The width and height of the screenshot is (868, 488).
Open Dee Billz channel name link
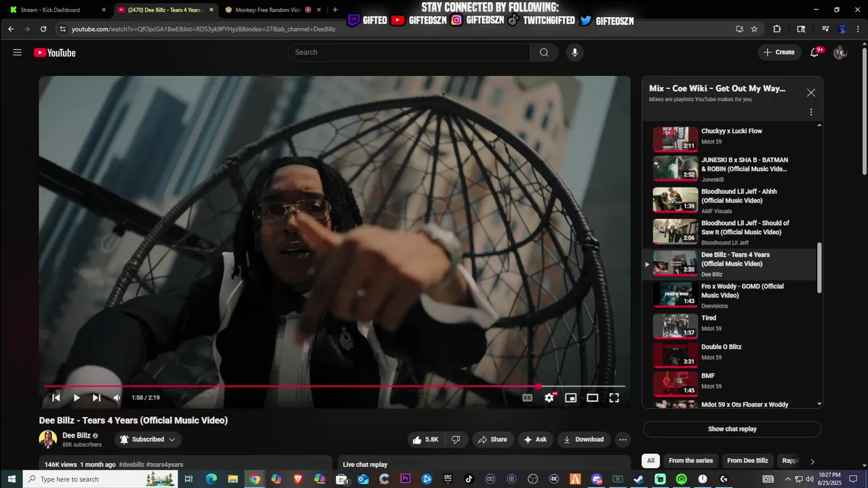coord(77,436)
